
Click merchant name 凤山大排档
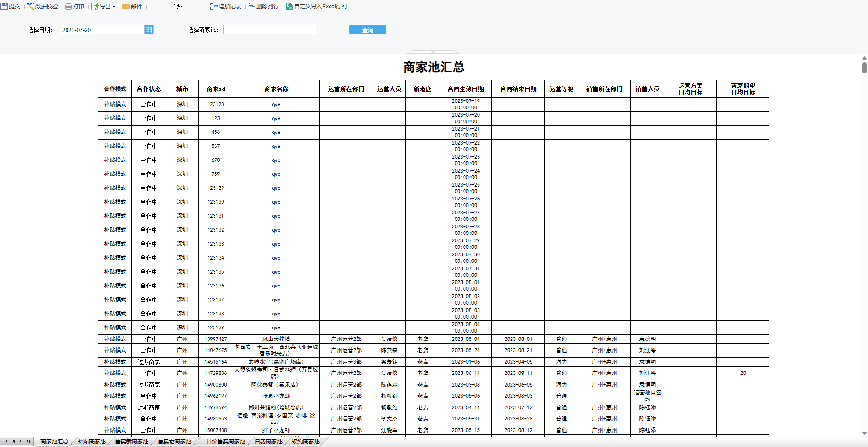[276, 339]
